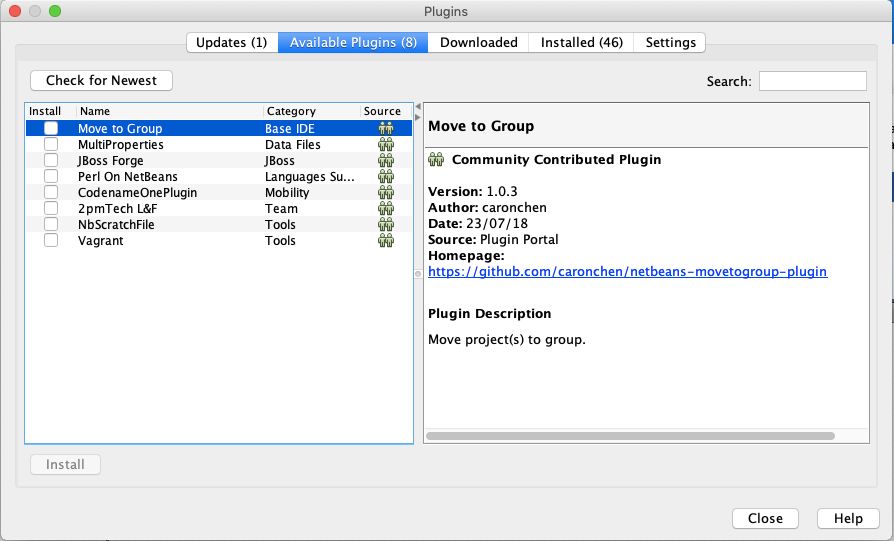The image size is (894, 541).
Task: Click the Move to Group name in list
Action: click(x=120, y=129)
